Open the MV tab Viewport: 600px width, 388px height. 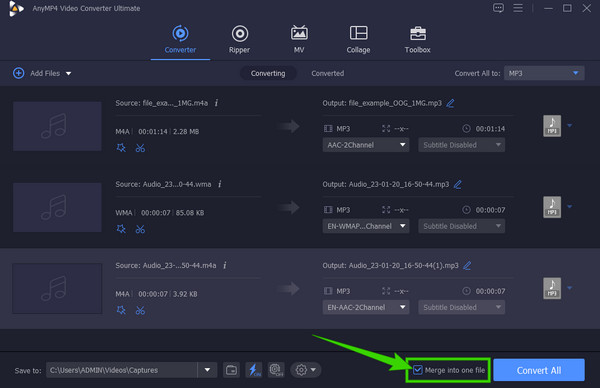[x=299, y=39]
